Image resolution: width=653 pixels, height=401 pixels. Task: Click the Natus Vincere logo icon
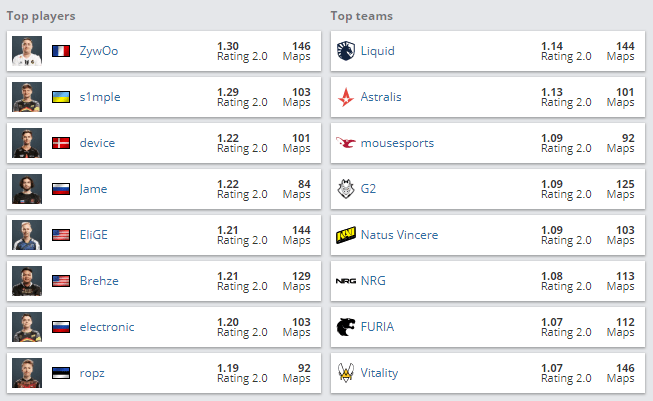tap(345, 235)
